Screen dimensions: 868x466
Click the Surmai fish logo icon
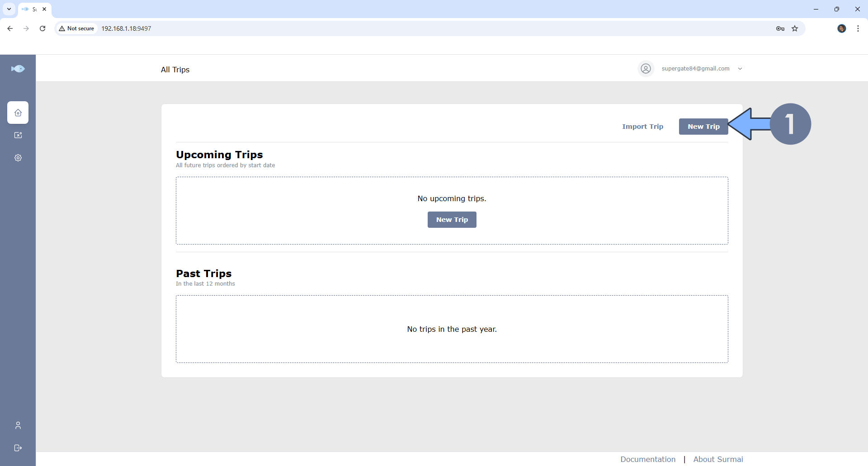tap(18, 69)
